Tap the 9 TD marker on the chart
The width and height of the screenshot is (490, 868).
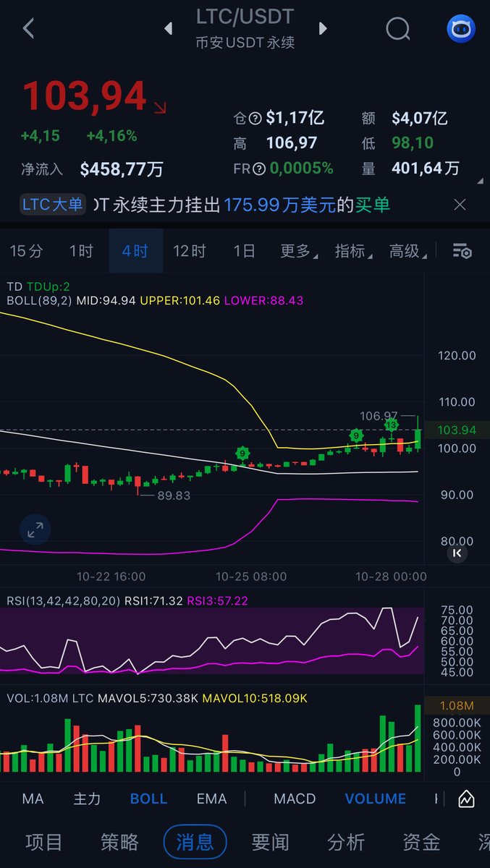tap(243, 454)
